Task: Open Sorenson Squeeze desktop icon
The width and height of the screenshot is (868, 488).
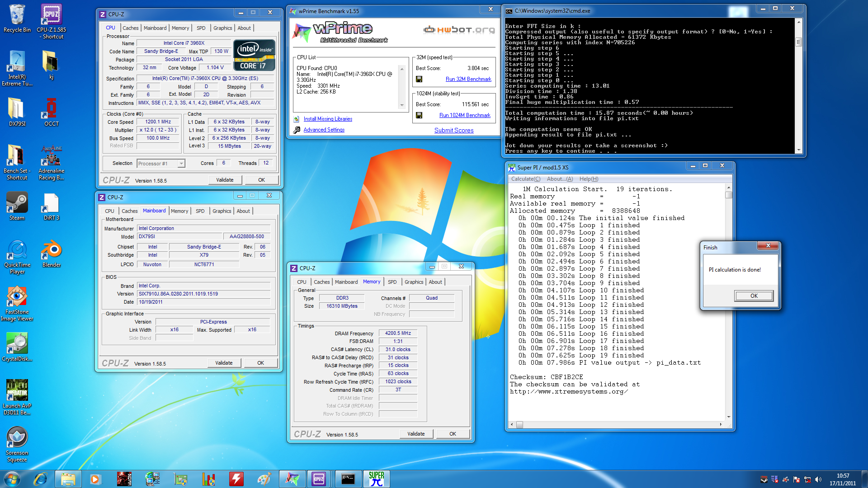Action: pos(17,445)
